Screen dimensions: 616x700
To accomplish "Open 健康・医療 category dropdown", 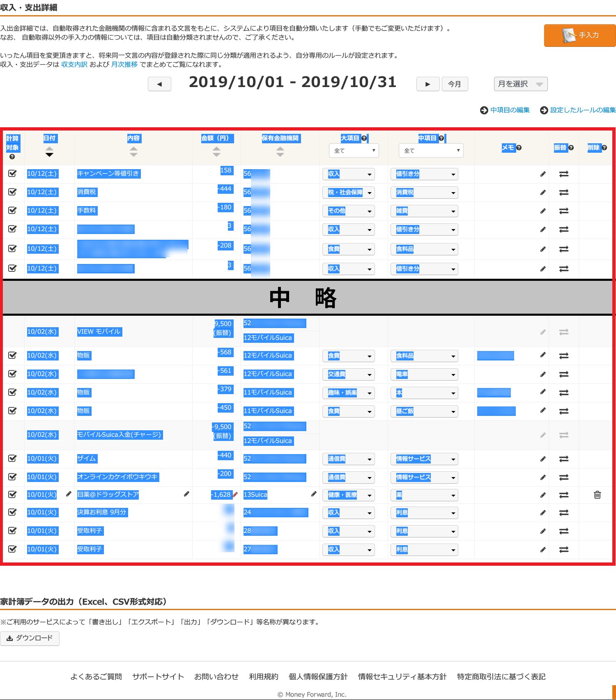I will pyautogui.click(x=349, y=495).
